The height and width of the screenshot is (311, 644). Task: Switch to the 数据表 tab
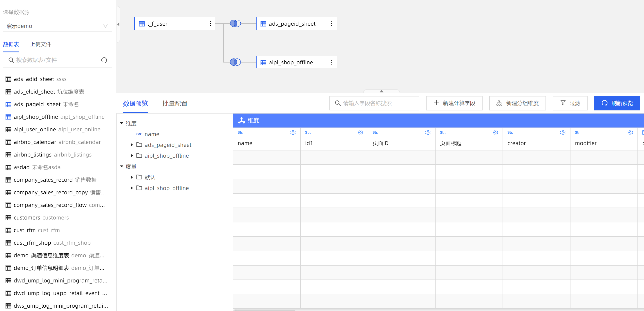11,44
